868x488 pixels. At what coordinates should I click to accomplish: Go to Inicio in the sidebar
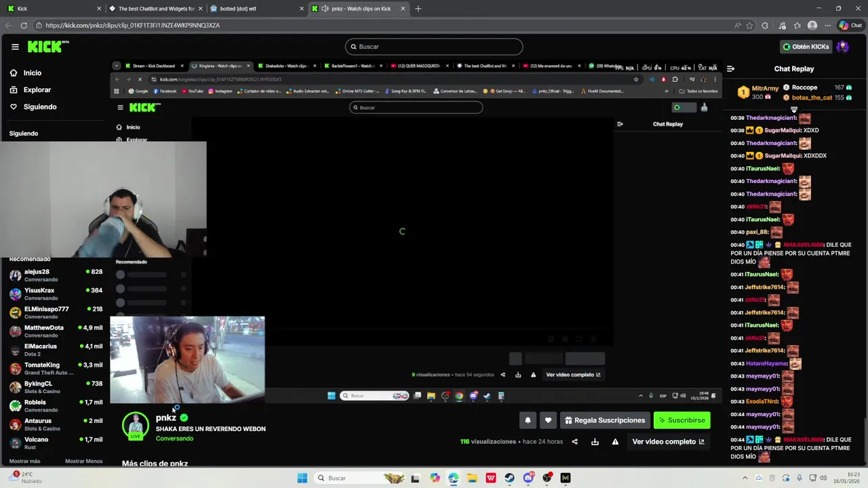(x=25, y=73)
